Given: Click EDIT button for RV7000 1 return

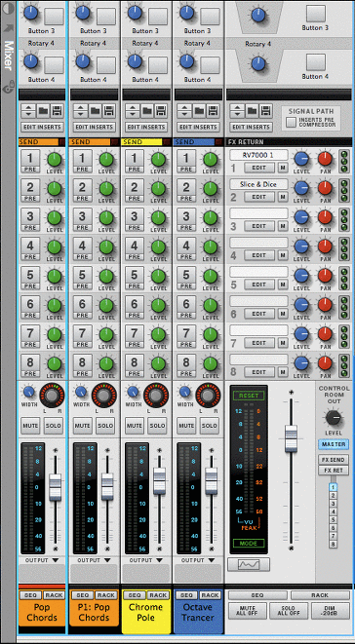Looking at the screenshot, I should tap(259, 168).
